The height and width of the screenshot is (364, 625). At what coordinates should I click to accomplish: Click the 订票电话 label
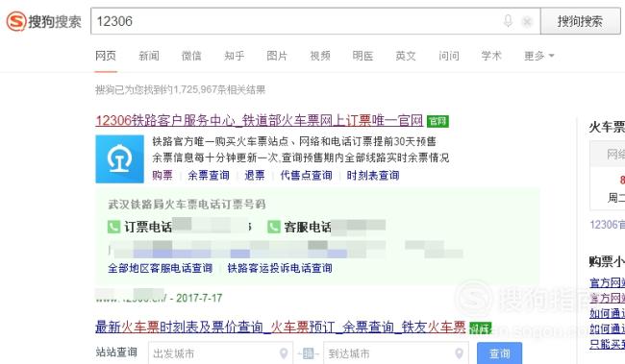(x=148, y=227)
